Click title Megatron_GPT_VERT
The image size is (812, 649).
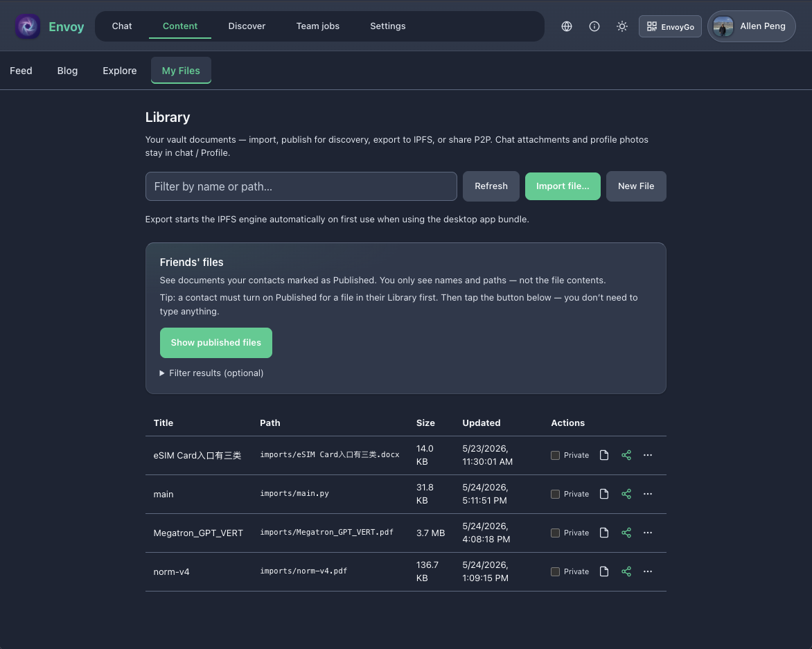tap(198, 533)
